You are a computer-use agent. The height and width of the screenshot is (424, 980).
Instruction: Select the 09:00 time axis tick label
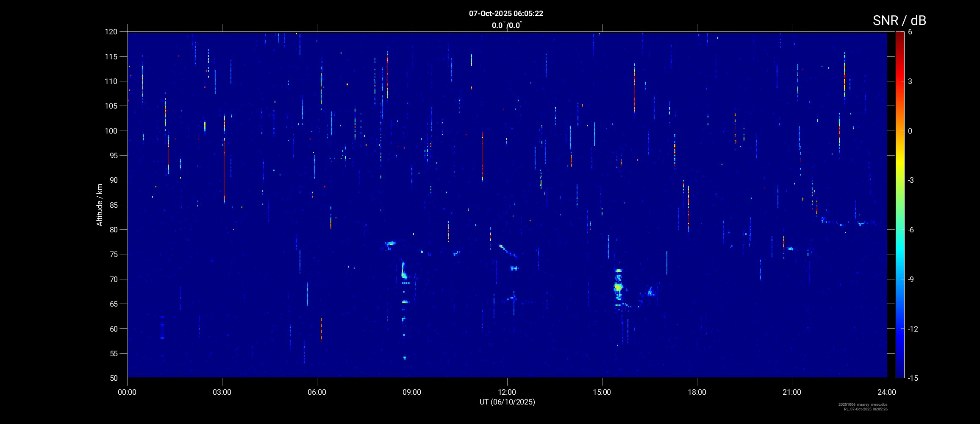pyautogui.click(x=412, y=392)
